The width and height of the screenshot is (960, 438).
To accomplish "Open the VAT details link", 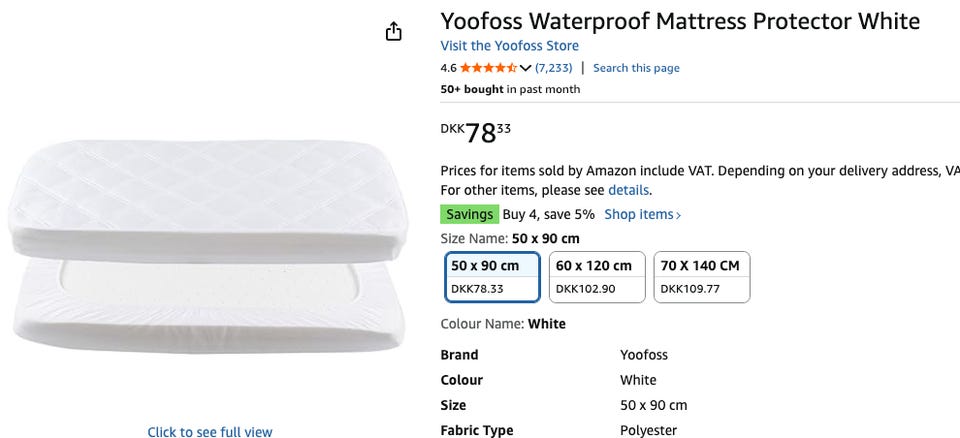I will tap(629, 190).
